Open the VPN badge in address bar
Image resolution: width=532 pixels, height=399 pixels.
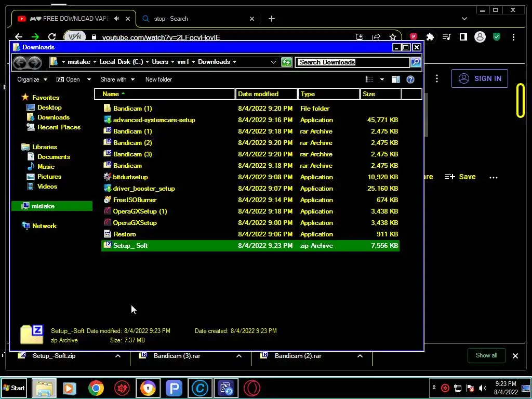tap(75, 37)
